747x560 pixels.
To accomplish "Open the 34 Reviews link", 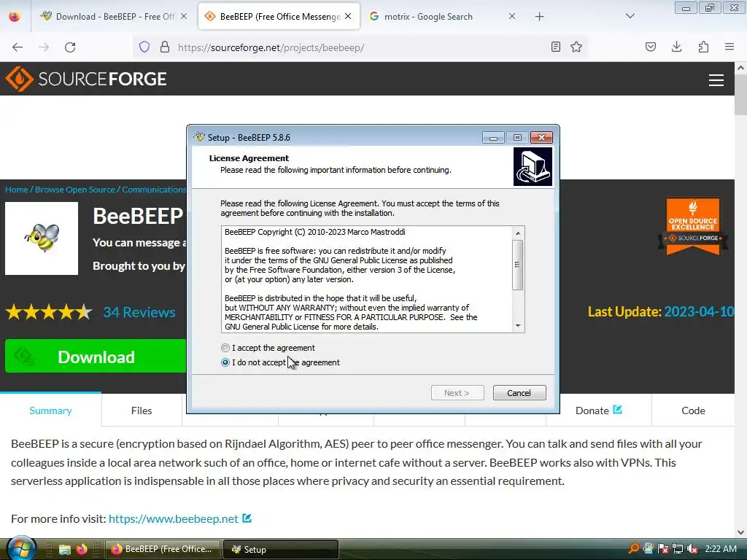I will pos(139,312).
